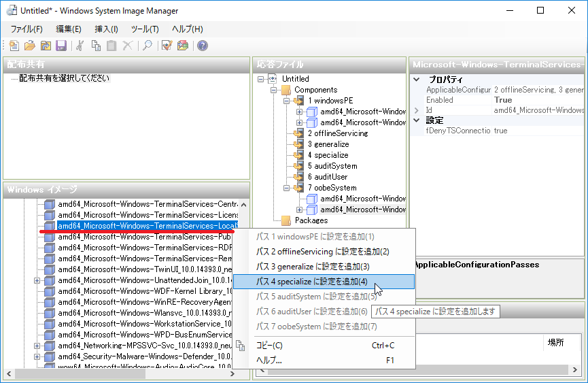This screenshot has height=383, width=588.
Task: Select the Packages node in answer file tree
Action: pyautogui.click(x=311, y=220)
